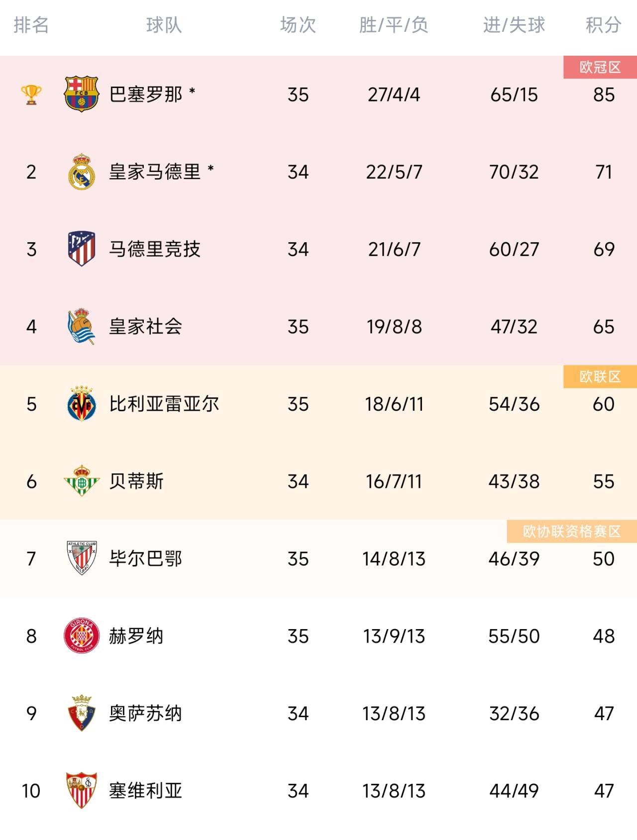Image resolution: width=637 pixels, height=840 pixels.
Task: Click the Real Madrid club crest
Action: pos(81,172)
